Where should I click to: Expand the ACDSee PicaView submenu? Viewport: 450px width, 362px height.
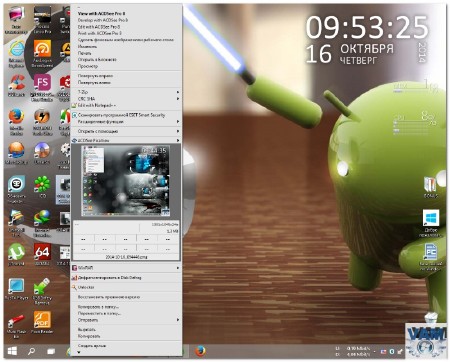(x=126, y=141)
